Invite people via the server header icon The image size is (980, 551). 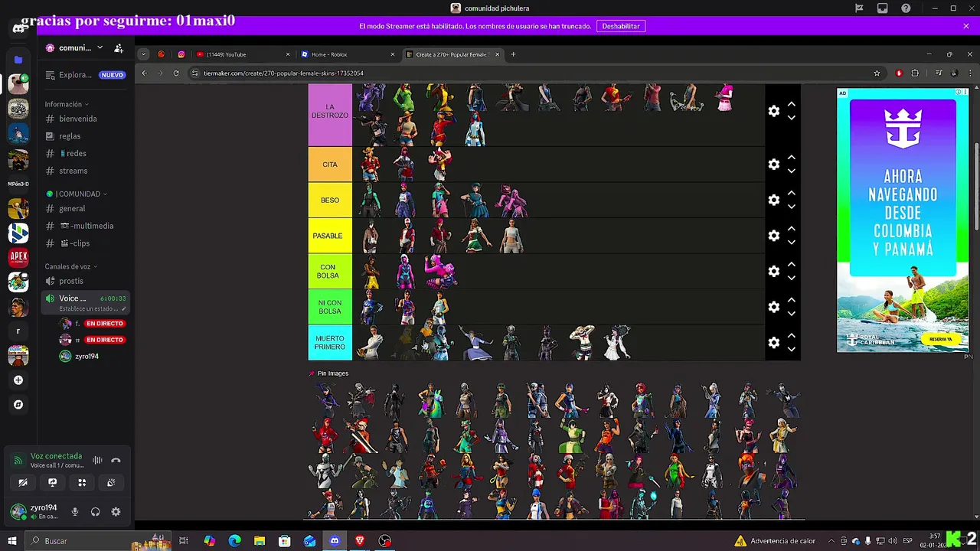(119, 47)
